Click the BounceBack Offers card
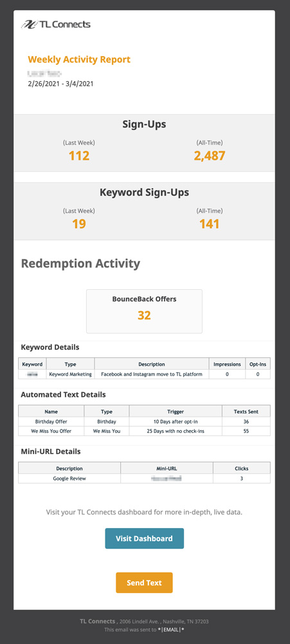The image size is (290, 644). pos(145,311)
